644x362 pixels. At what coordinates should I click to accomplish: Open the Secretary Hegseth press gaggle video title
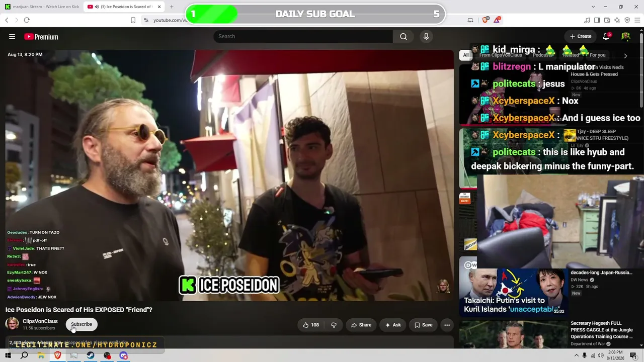[x=602, y=330]
